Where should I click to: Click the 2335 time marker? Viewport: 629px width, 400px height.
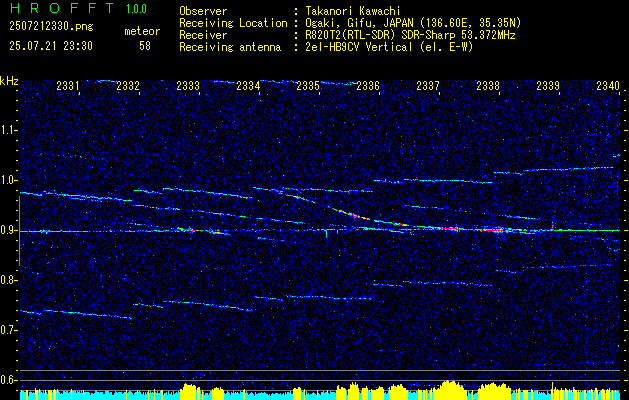pyautogui.click(x=308, y=85)
